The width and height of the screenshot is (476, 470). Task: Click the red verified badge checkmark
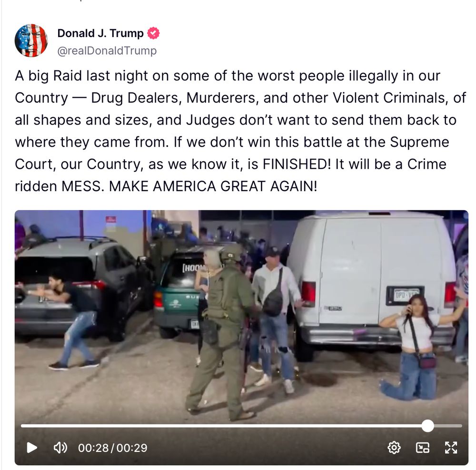click(153, 33)
